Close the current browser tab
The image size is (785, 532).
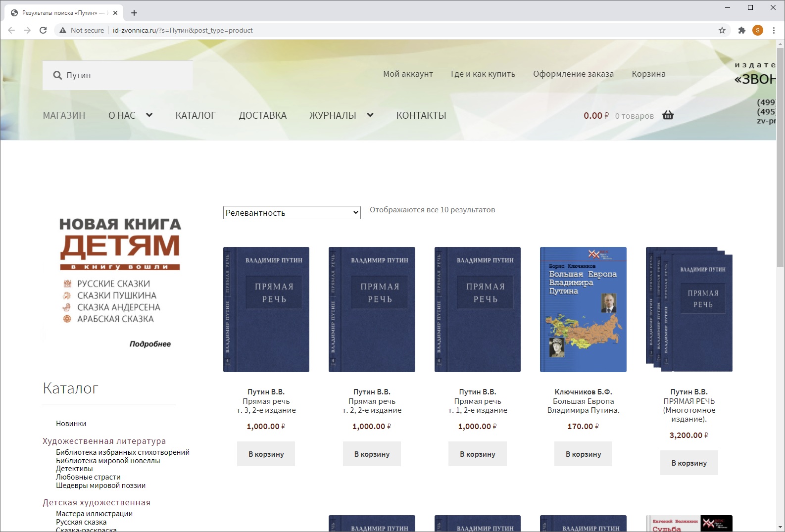coord(115,13)
